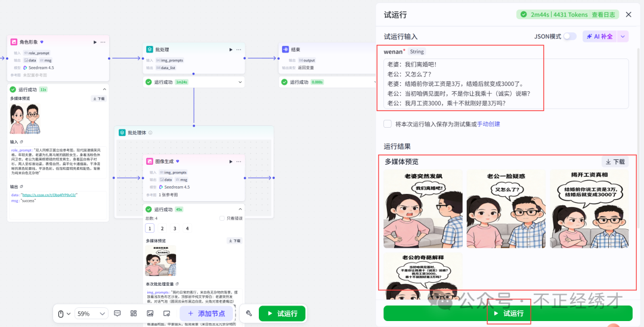This screenshot has height=327, width=644.
Task: Click the AI 补全 button
Action: (x=600, y=36)
